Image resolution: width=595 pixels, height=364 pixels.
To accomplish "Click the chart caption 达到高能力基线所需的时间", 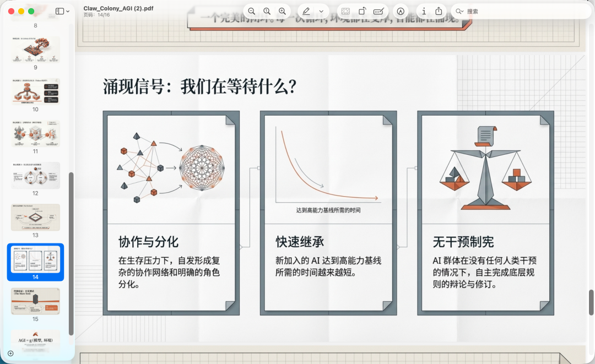I will point(328,210).
